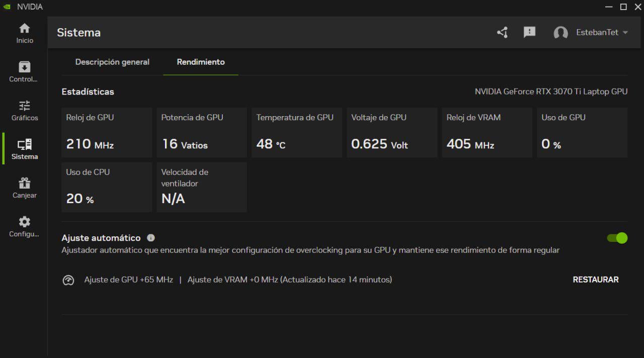
Task: Switch to the Descripción general tab
Action: pyautogui.click(x=112, y=62)
